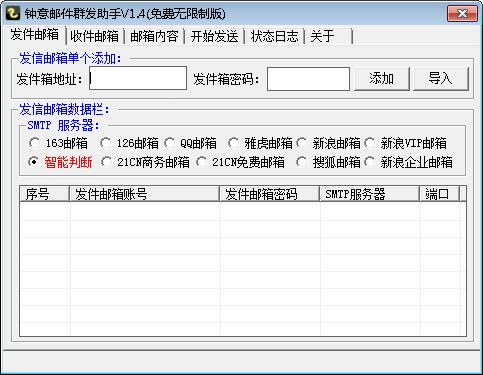Click the 导入 button
This screenshot has height=375, width=483.
click(441, 79)
